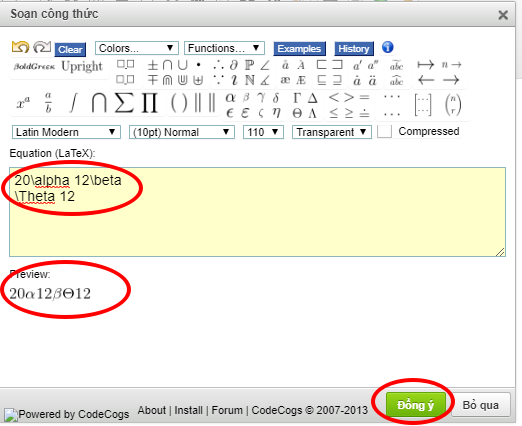The width and height of the screenshot is (522, 426).
Task: Click the undo arrow icon
Action: tap(20, 47)
